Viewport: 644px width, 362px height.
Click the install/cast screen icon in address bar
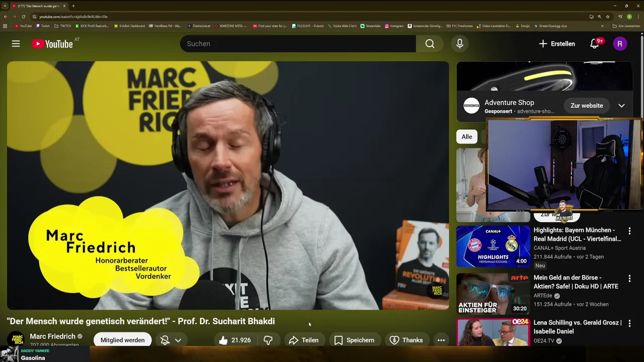tap(592, 17)
